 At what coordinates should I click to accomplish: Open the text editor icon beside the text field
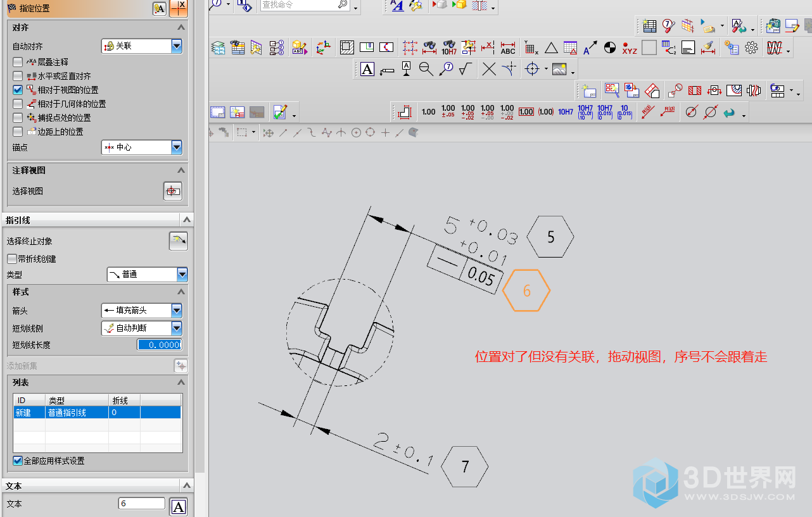(x=179, y=507)
